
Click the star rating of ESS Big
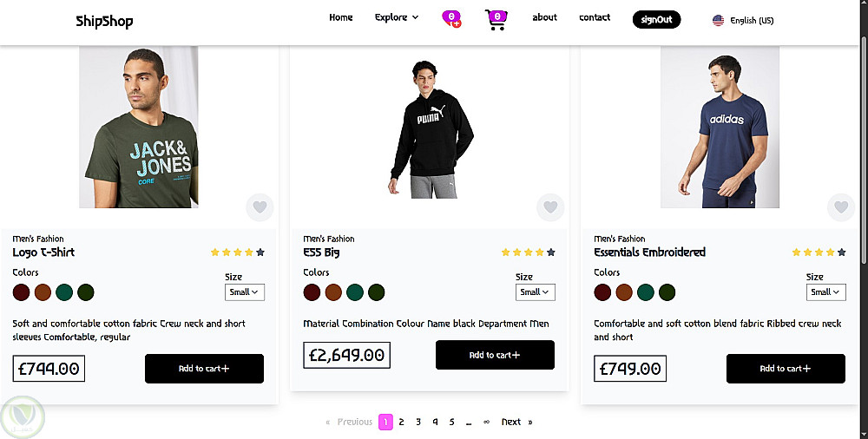click(x=528, y=252)
